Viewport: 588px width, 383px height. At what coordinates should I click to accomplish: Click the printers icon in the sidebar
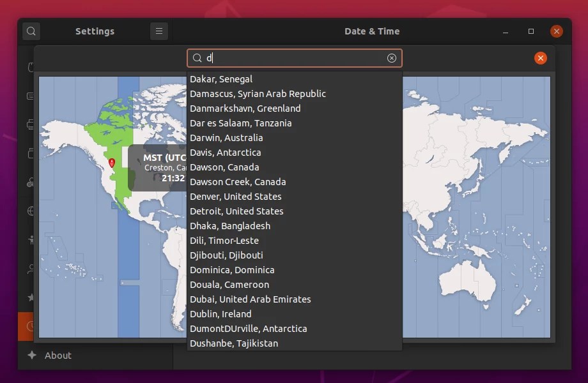click(30, 126)
